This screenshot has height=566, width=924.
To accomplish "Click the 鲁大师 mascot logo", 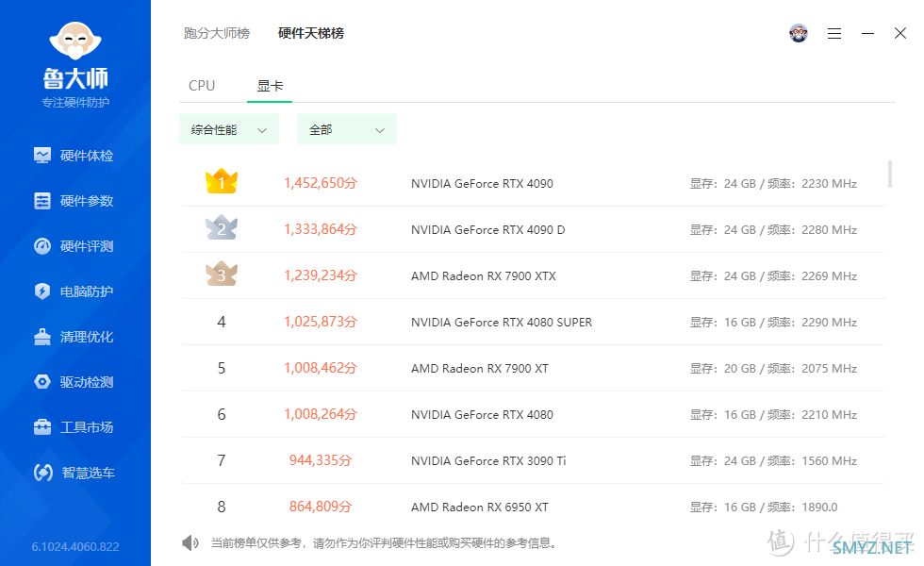I will 75,41.
